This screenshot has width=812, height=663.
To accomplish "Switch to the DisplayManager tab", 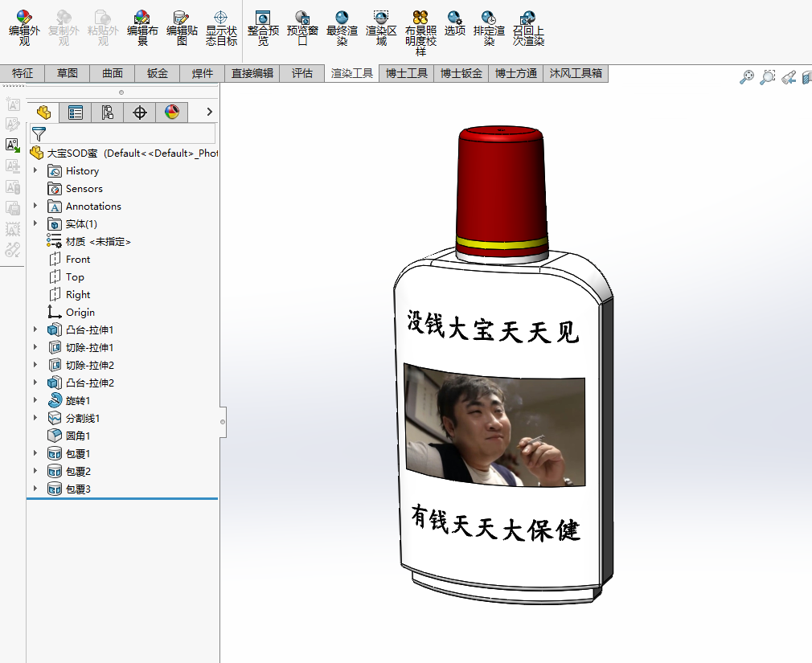I will point(172,113).
